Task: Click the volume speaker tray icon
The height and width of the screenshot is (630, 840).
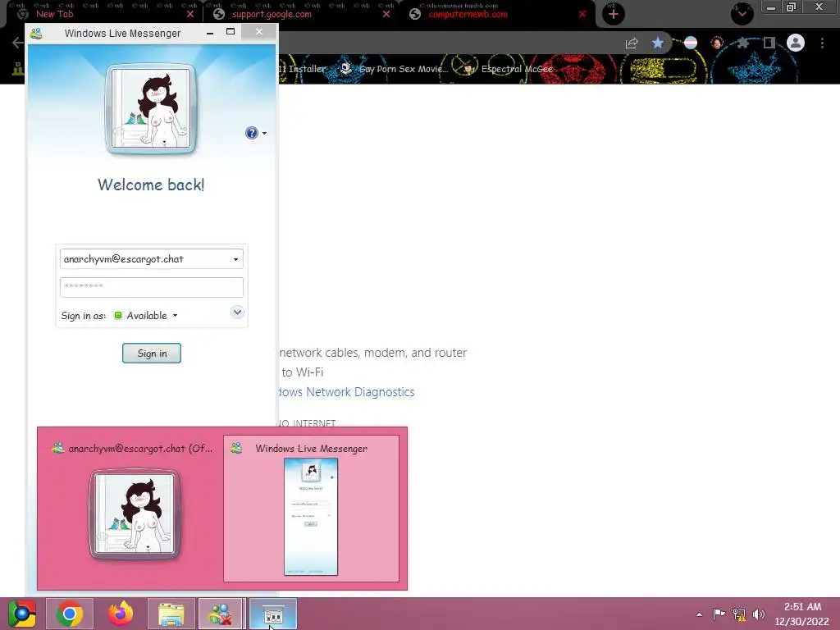Action: [x=759, y=614]
